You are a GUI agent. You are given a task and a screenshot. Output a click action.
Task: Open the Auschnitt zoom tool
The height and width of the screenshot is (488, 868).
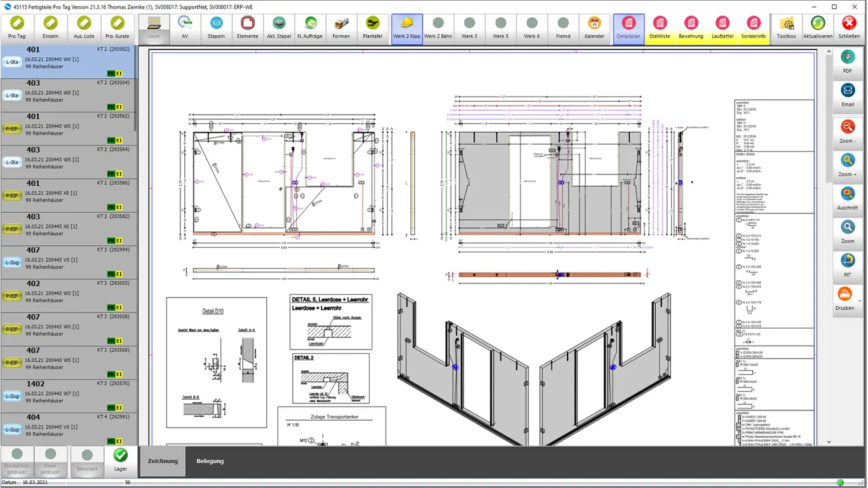847,198
